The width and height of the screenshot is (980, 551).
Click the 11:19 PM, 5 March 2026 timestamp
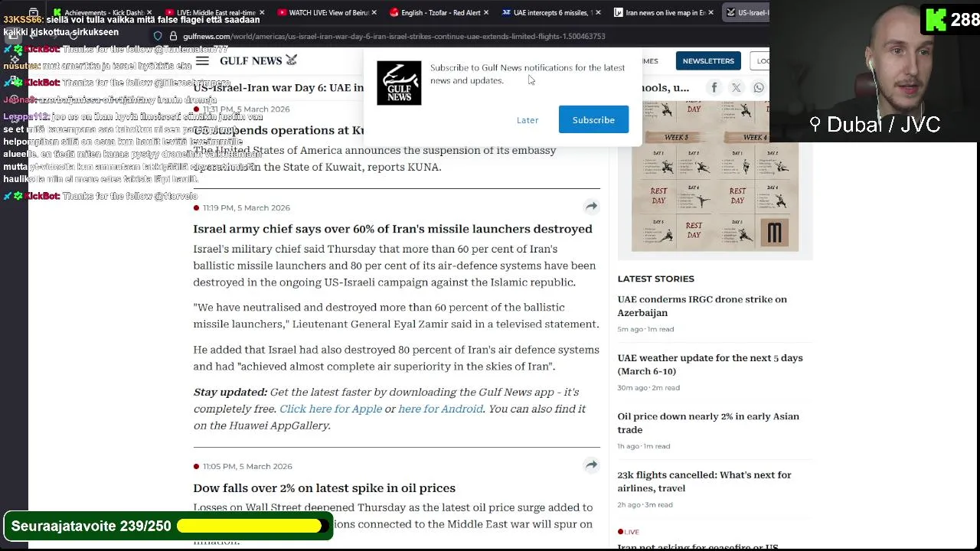247,207
